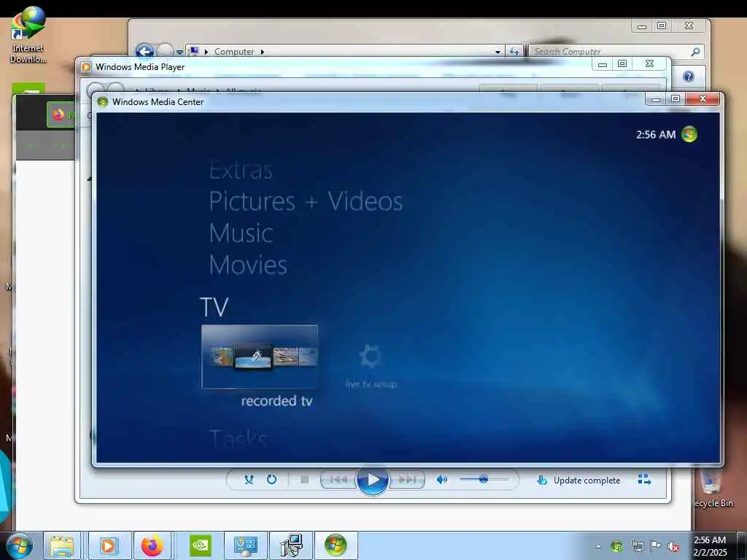Select Music in Media Center menu
This screenshot has height=560, width=747.
241,233
